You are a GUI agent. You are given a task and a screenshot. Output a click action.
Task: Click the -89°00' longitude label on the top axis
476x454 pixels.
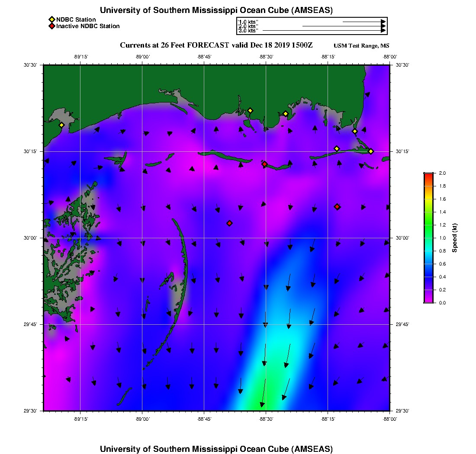[x=142, y=56]
